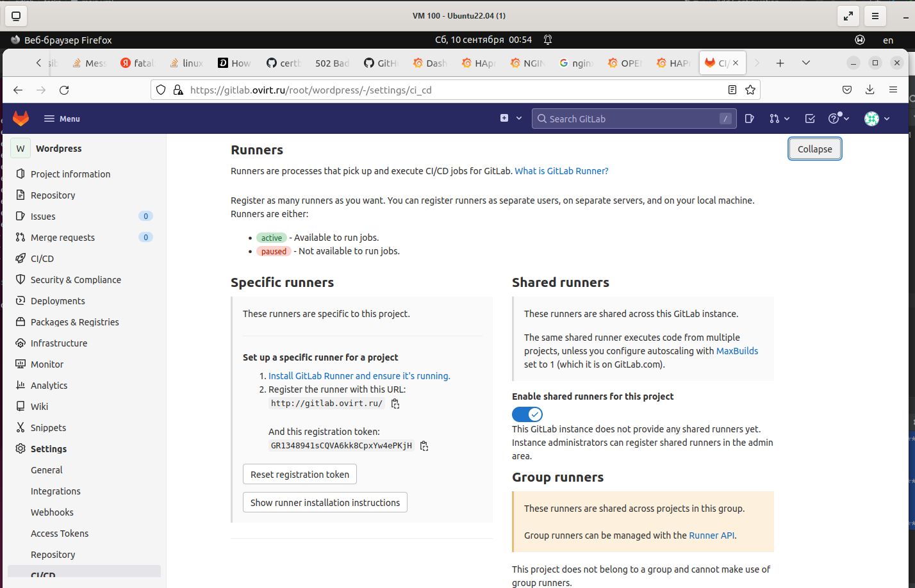Open the Issues icon in header

pyautogui.click(x=750, y=118)
